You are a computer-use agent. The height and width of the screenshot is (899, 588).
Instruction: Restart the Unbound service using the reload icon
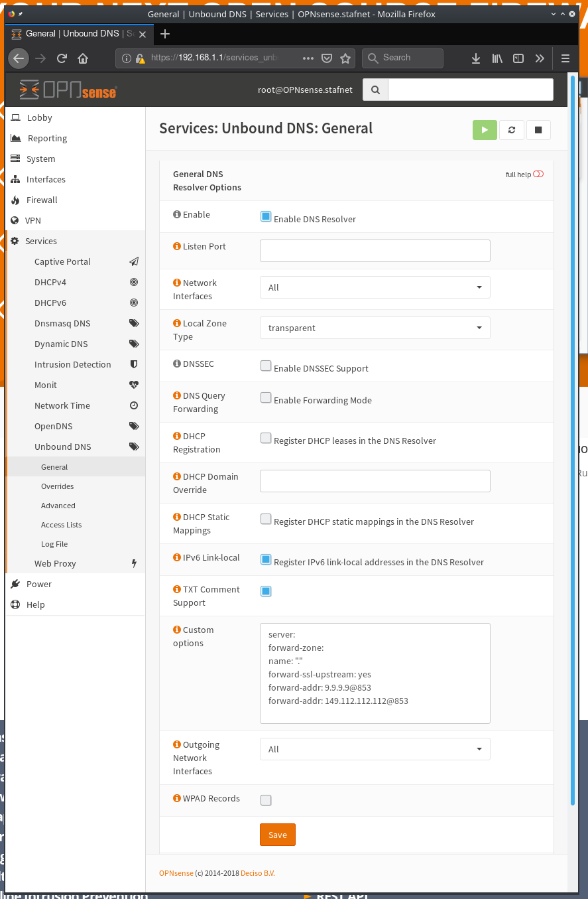pos(511,130)
